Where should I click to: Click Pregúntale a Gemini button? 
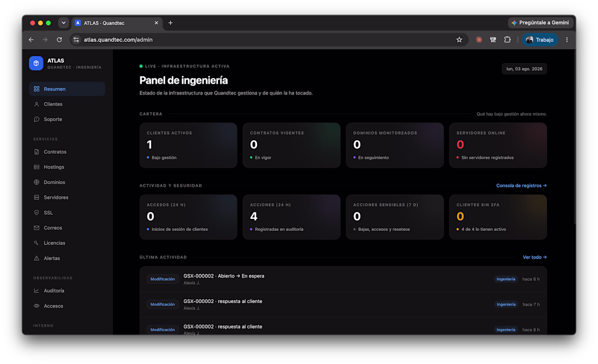click(x=540, y=22)
